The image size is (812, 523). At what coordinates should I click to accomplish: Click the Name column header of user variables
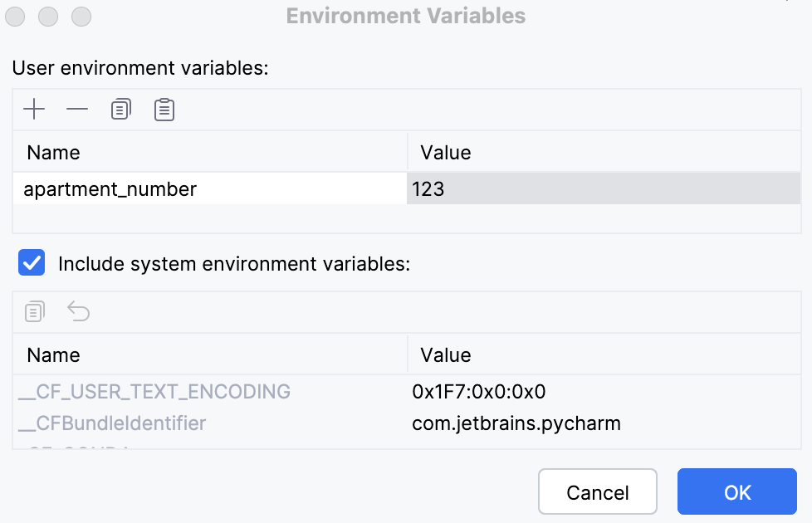(53, 152)
